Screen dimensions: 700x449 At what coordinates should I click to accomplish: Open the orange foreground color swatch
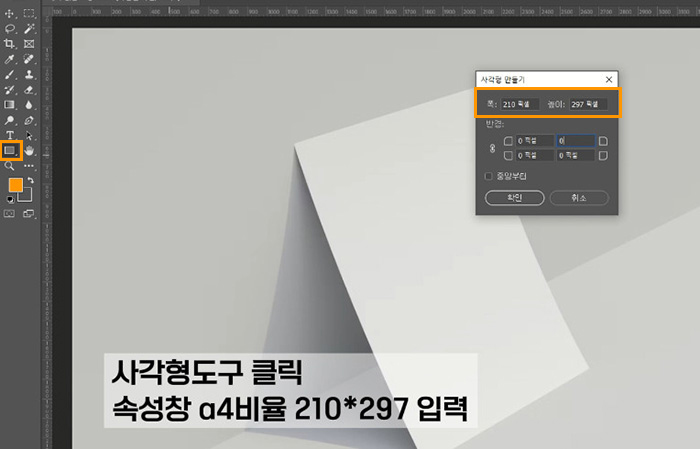(x=16, y=185)
